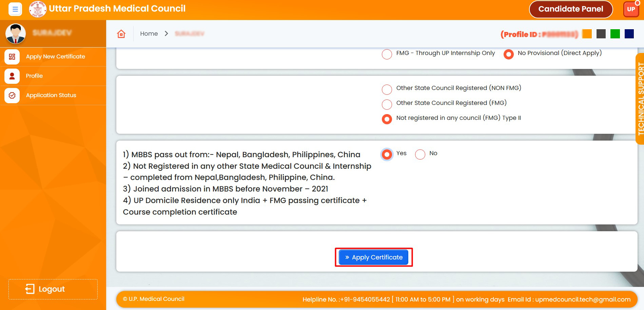Pick the dark navy blue theme swatch
Image resolution: width=644 pixels, height=310 pixels.
[x=629, y=34]
